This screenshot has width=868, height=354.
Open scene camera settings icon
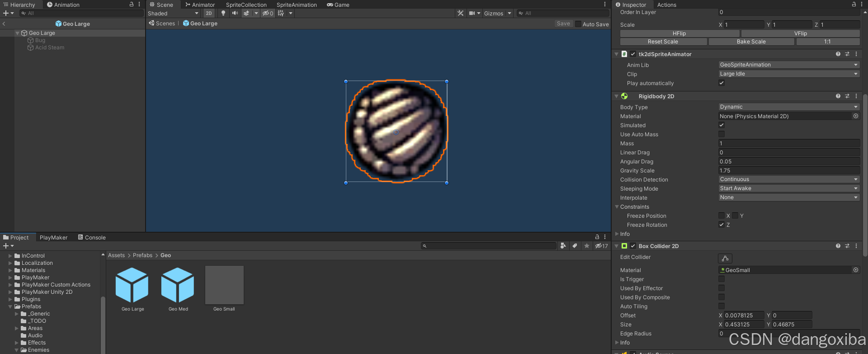coord(472,13)
